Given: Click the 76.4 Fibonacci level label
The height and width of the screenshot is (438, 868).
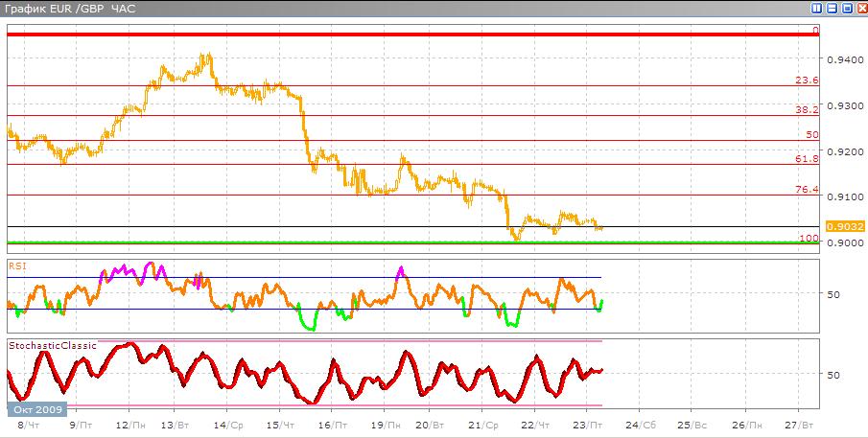Looking at the screenshot, I should pos(808,190).
